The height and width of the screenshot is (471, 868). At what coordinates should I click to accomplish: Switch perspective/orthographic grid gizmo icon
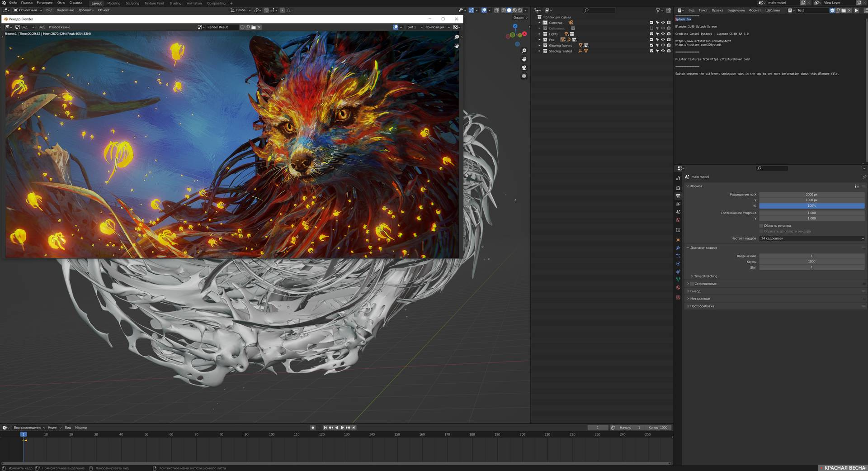click(524, 76)
